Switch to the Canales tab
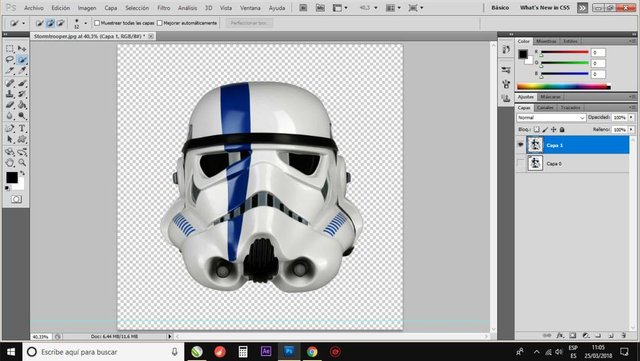640x361 pixels. pyautogui.click(x=545, y=108)
